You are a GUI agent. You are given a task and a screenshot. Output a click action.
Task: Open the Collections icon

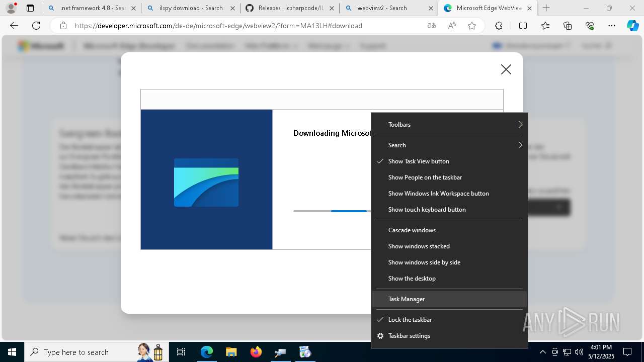[x=568, y=26]
